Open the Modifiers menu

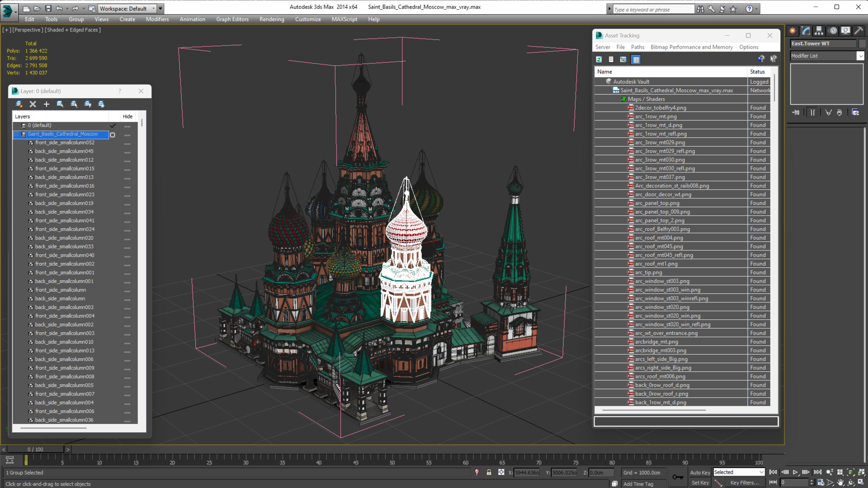156,19
